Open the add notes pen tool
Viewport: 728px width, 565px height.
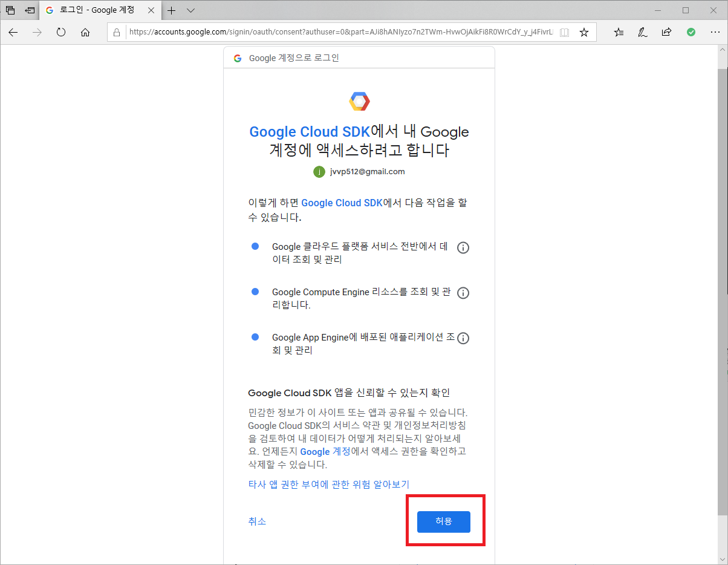[x=643, y=33]
